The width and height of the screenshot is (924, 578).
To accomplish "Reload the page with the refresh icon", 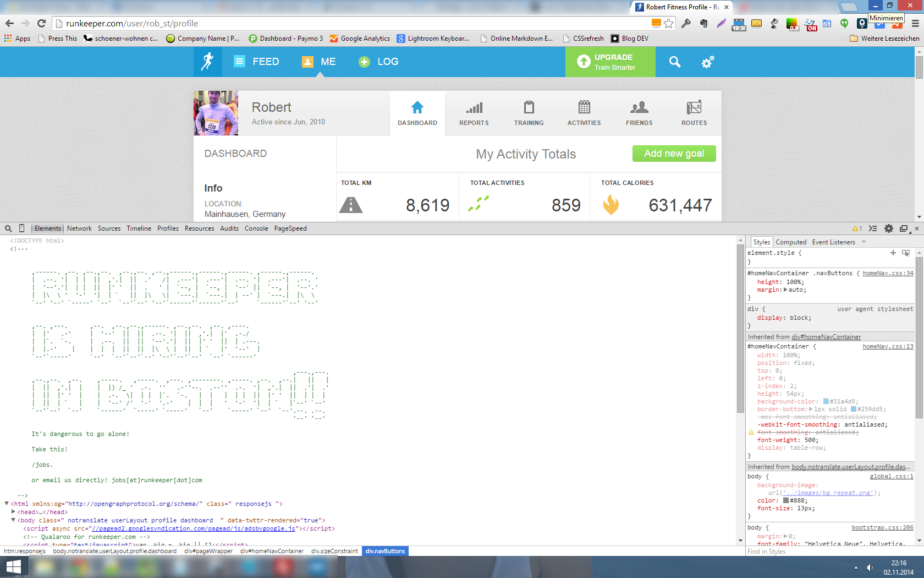I will click(41, 23).
